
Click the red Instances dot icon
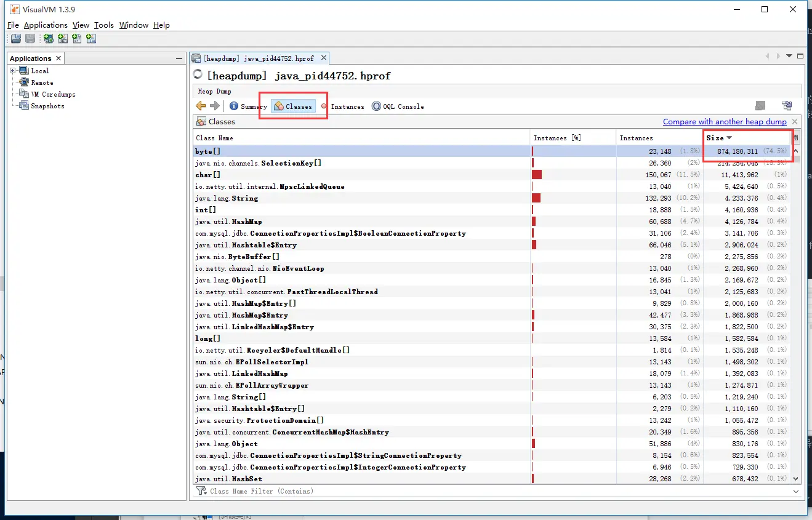324,106
